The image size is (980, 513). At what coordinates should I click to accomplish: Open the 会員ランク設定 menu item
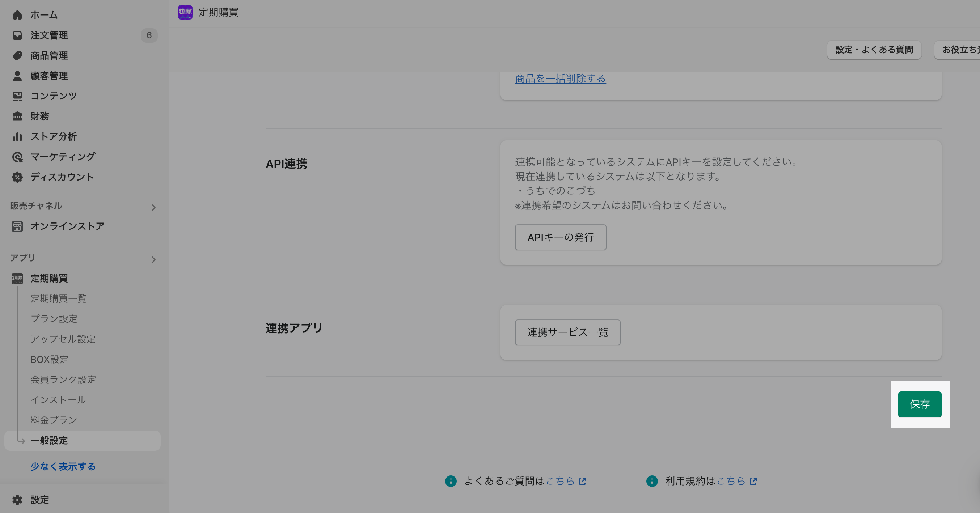tap(63, 380)
